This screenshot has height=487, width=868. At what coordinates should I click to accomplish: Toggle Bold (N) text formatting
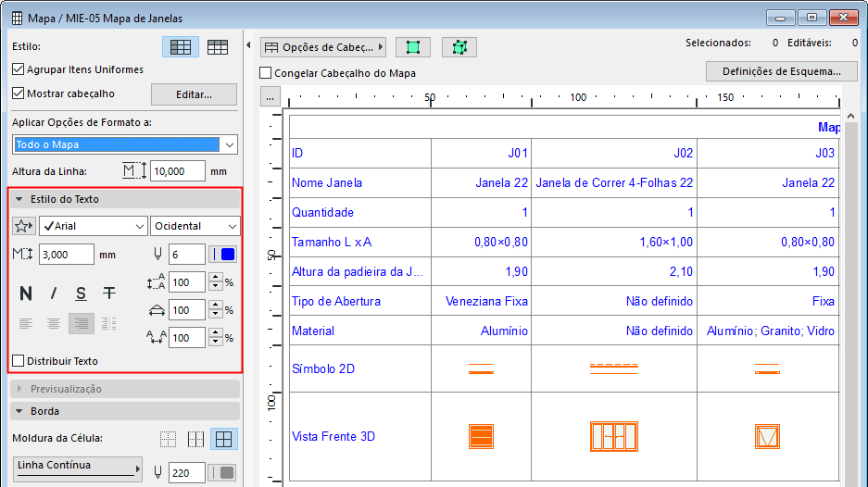pos(25,293)
